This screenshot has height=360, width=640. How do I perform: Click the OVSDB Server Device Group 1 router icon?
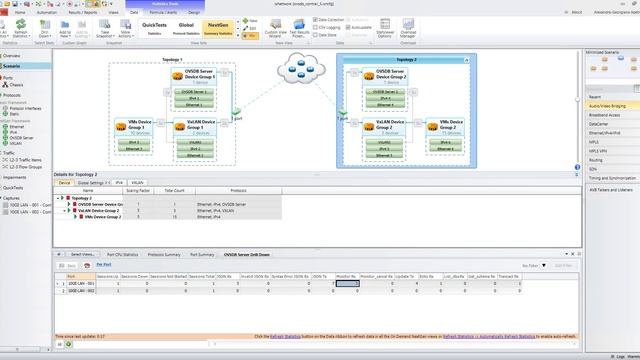[178, 76]
